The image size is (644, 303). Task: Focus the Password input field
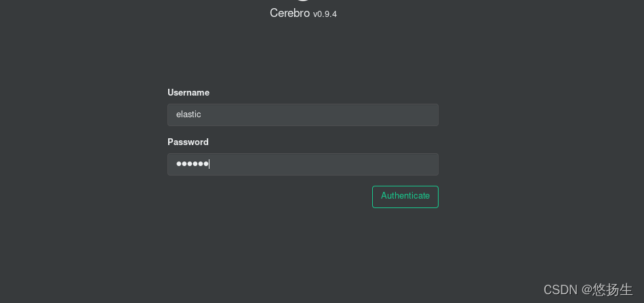tap(303, 164)
